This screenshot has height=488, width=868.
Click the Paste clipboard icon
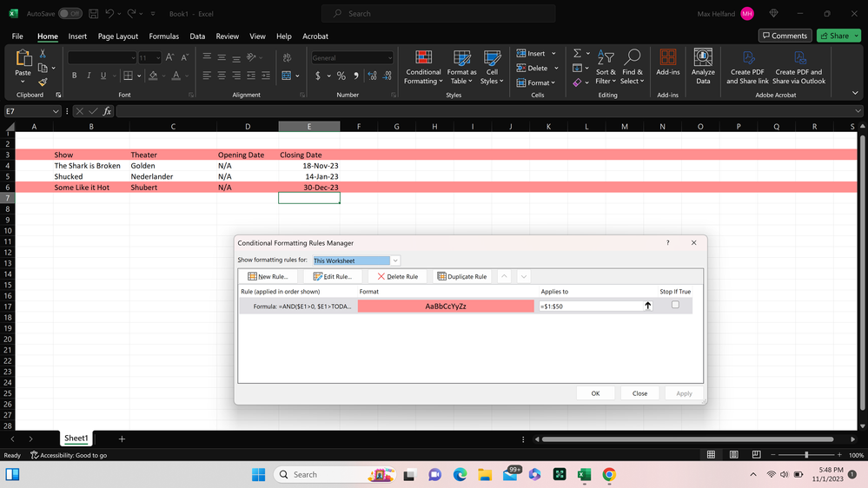tap(23, 57)
